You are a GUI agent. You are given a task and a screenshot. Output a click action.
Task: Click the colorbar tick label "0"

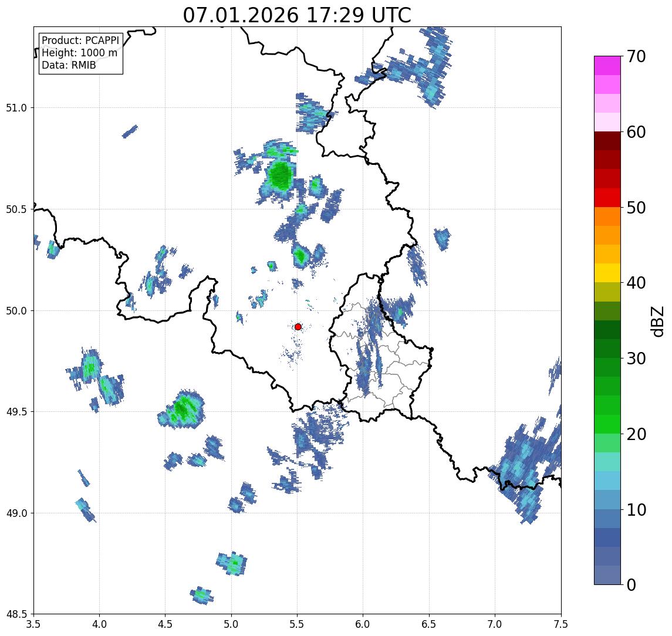632,584
